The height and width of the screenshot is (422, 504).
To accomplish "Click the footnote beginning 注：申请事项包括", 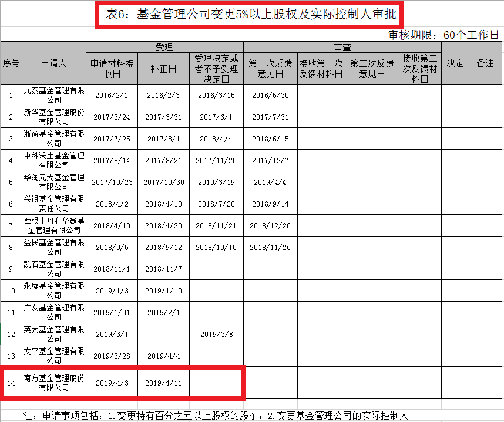I will 216,416.
